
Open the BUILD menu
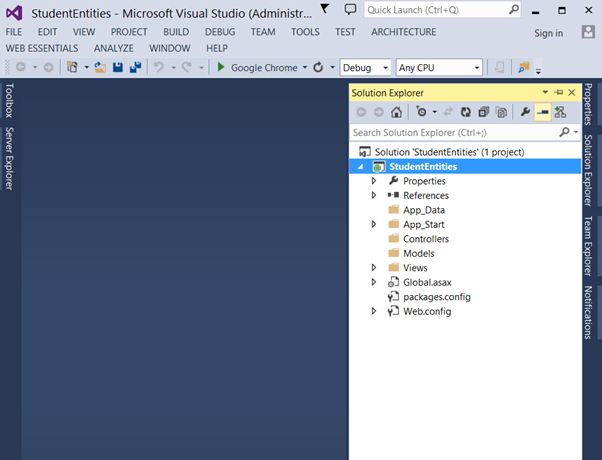pyautogui.click(x=176, y=32)
